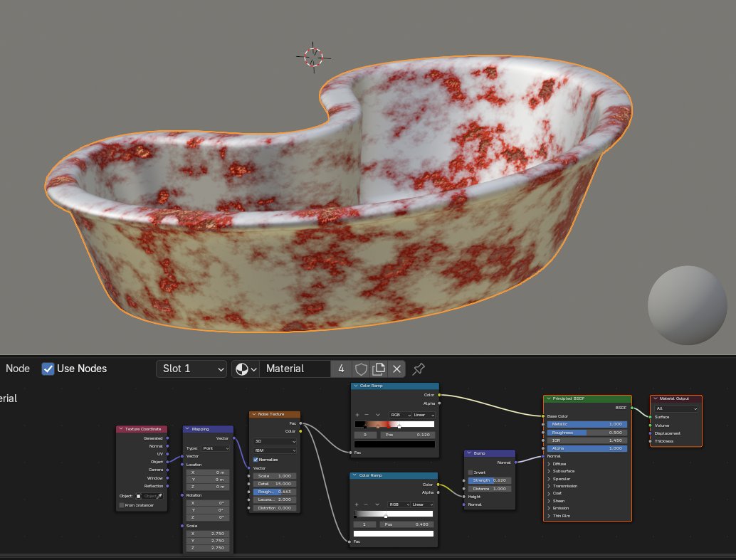Click the material user count 4 button
Viewport: 736px width, 560px height.
click(341, 369)
